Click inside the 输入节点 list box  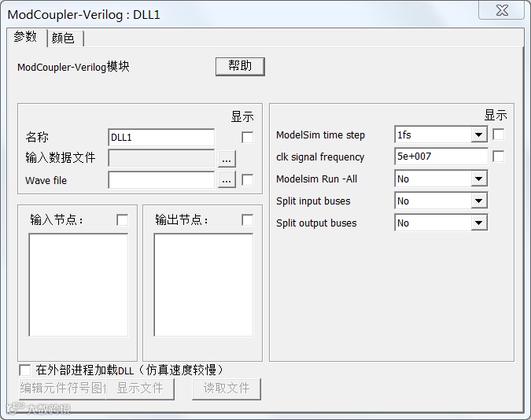click(79, 285)
